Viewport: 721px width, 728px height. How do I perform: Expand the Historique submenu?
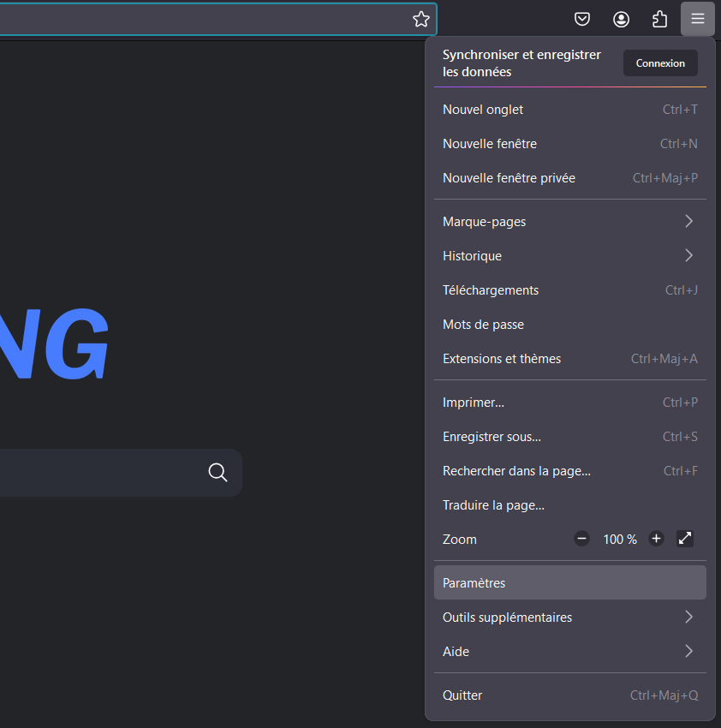569,256
